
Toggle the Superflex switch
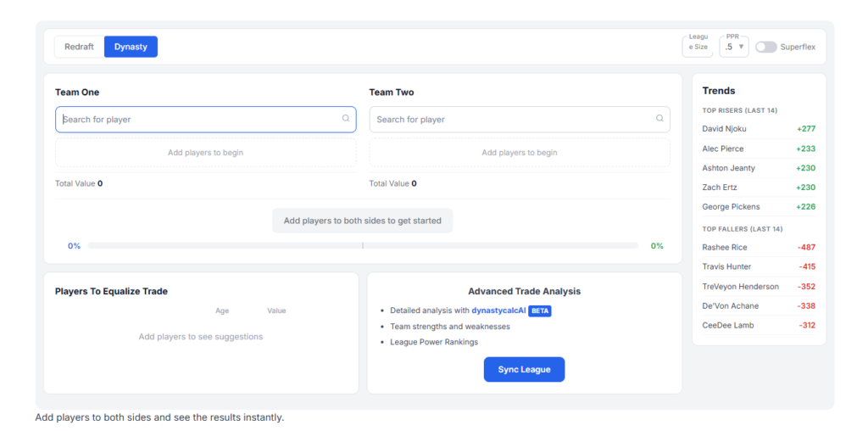[x=765, y=47]
